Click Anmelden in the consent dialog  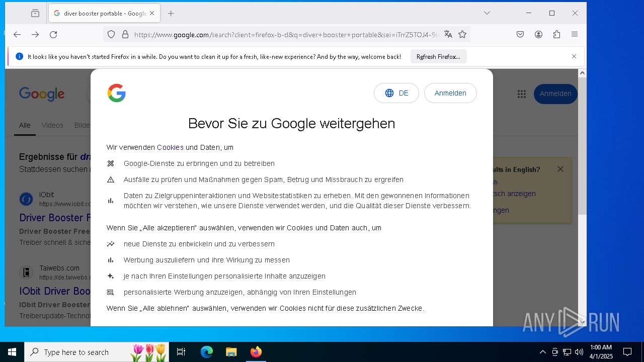[450, 93]
